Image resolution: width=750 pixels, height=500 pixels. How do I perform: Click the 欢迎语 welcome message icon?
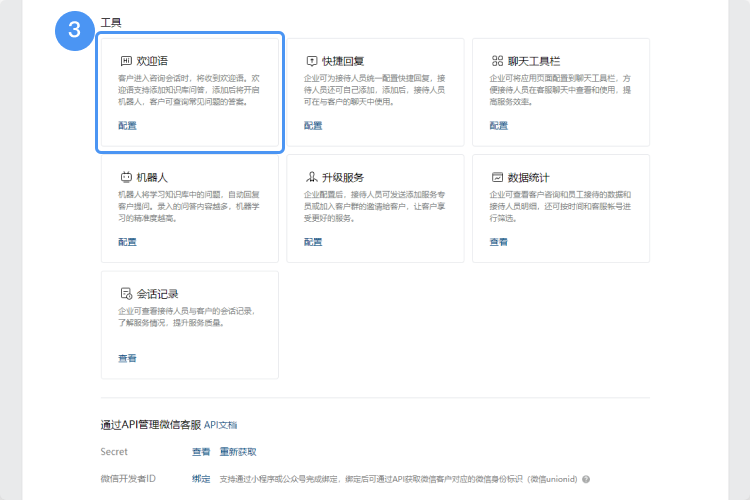coord(126,61)
